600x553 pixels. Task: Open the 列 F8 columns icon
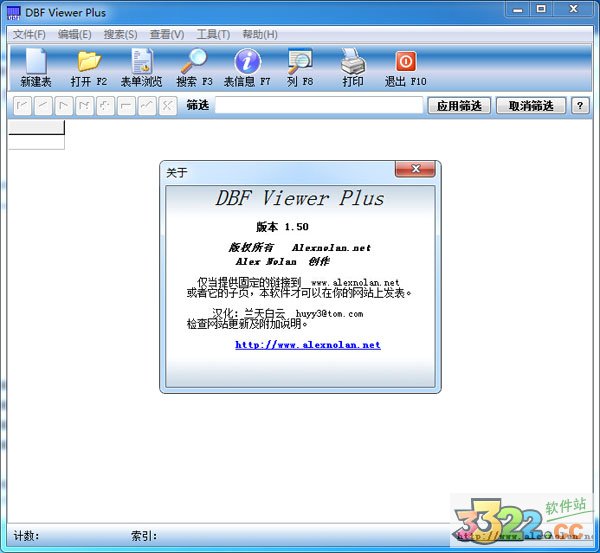[300, 61]
